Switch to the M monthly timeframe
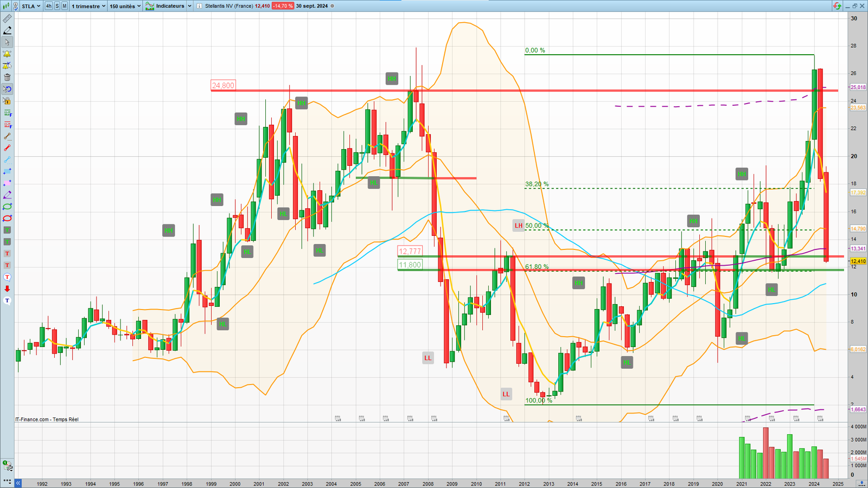The width and height of the screenshot is (868, 488). tap(65, 6)
